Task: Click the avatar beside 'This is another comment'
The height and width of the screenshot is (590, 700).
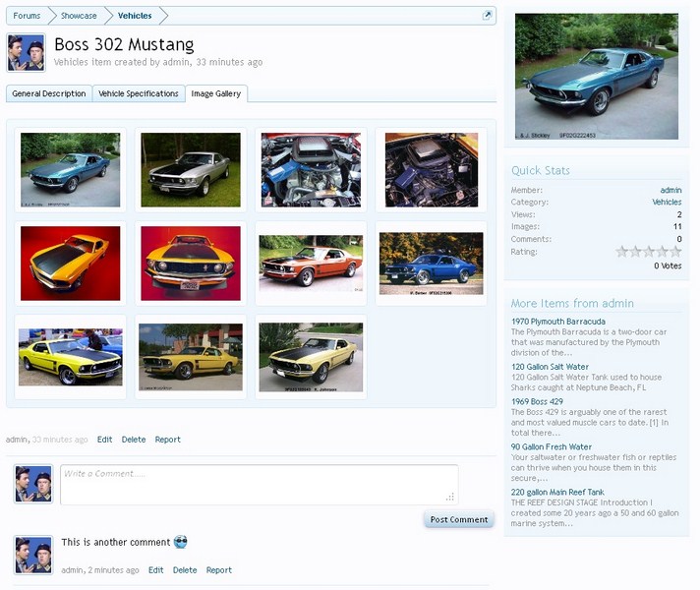Action: [33, 555]
